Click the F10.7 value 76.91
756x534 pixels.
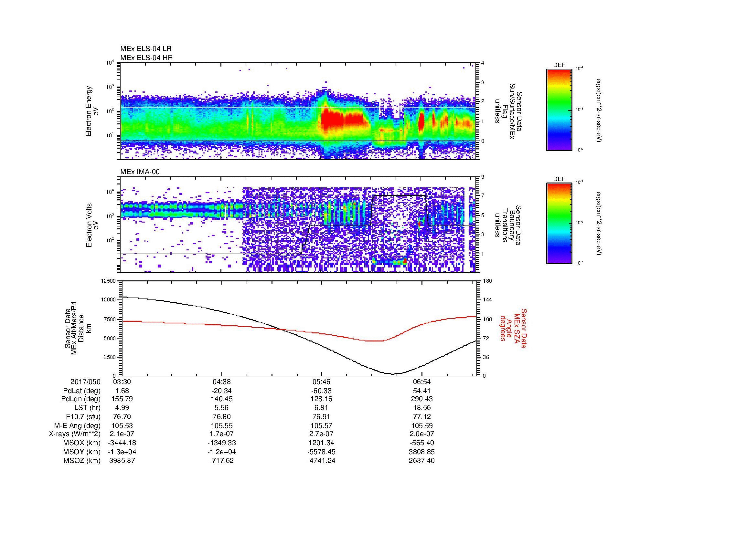click(x=321, y=416)
